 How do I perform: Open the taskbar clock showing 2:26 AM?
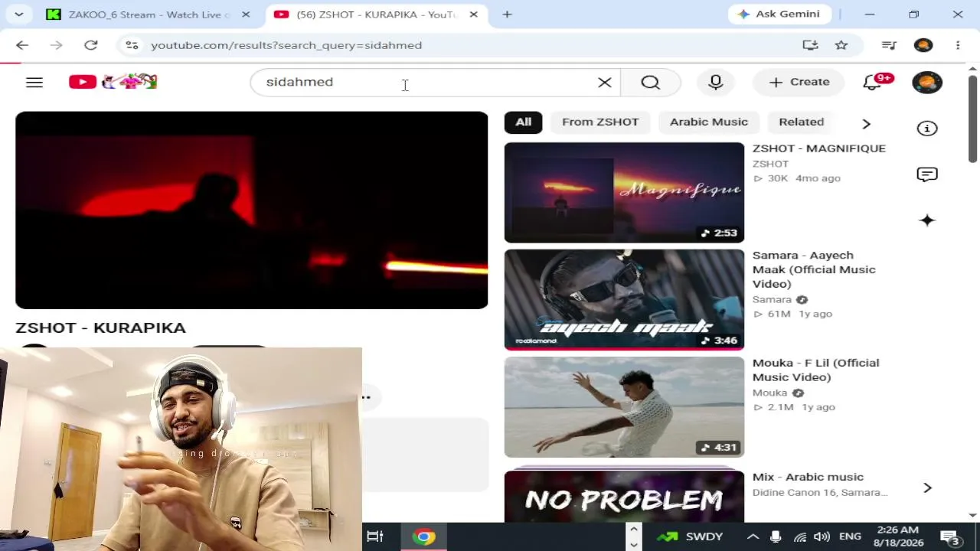(x=898, y=536)
